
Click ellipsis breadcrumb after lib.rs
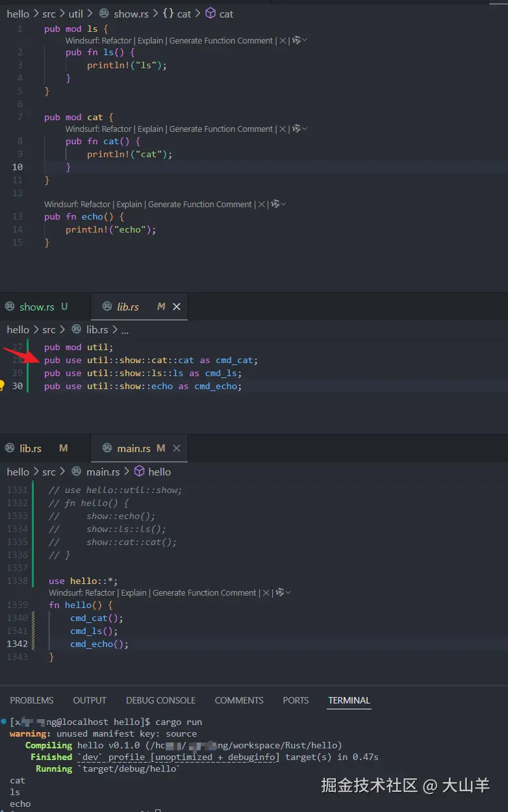pyautogui.click(x=125, y=330)
